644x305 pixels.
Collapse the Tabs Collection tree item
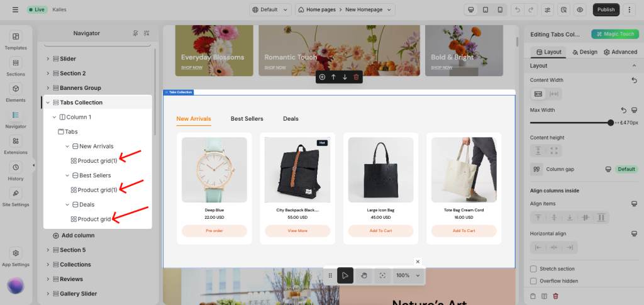pyautogui.click(x=48, y=103)
